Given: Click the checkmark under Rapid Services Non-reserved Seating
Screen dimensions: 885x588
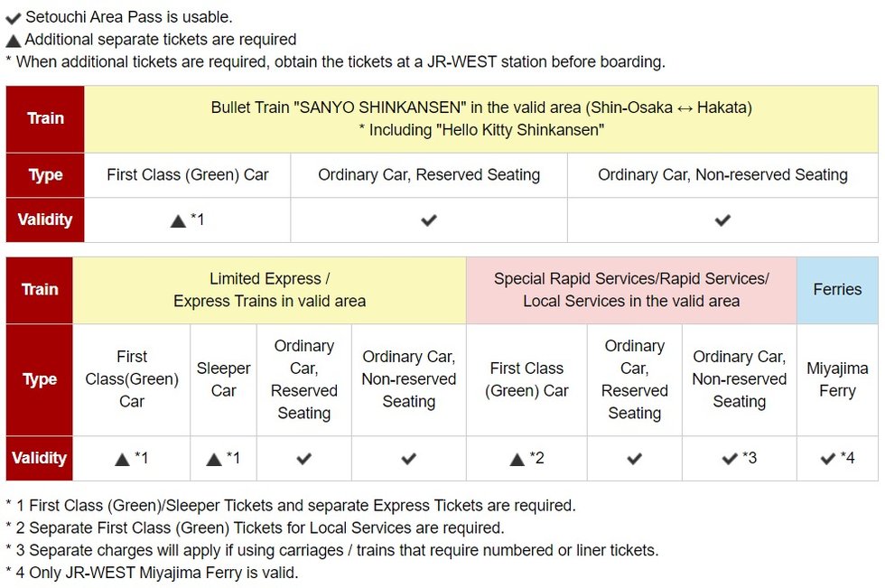Looking at the screenshot, I should (x=731, y=459).
